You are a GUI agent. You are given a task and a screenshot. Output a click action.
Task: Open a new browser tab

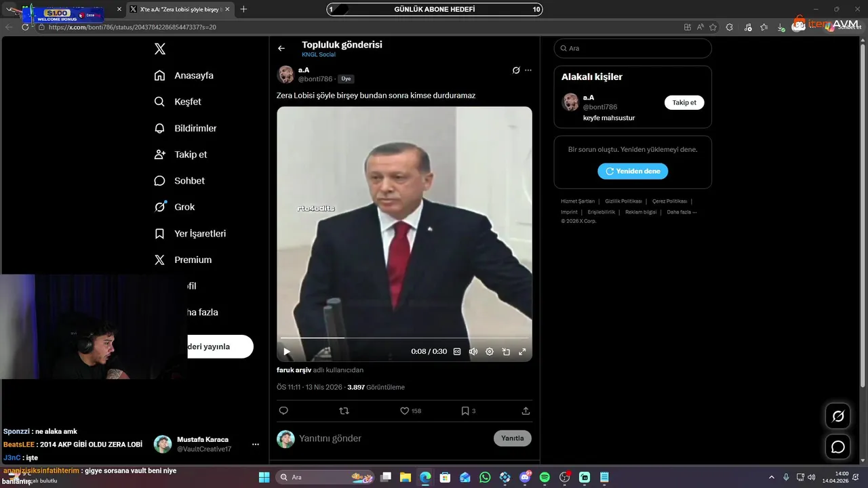tap(243, 9)
